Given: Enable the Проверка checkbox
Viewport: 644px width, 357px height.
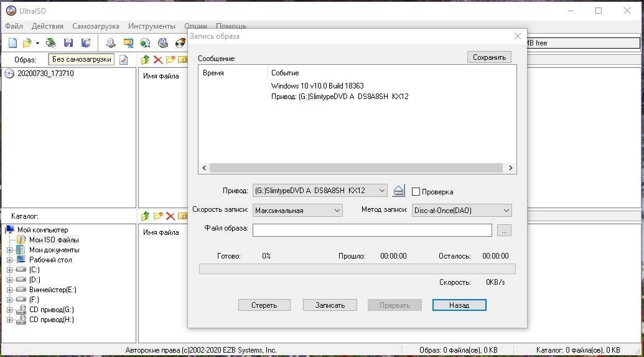Looking at the screenshot, I should [x=416, y=192].
